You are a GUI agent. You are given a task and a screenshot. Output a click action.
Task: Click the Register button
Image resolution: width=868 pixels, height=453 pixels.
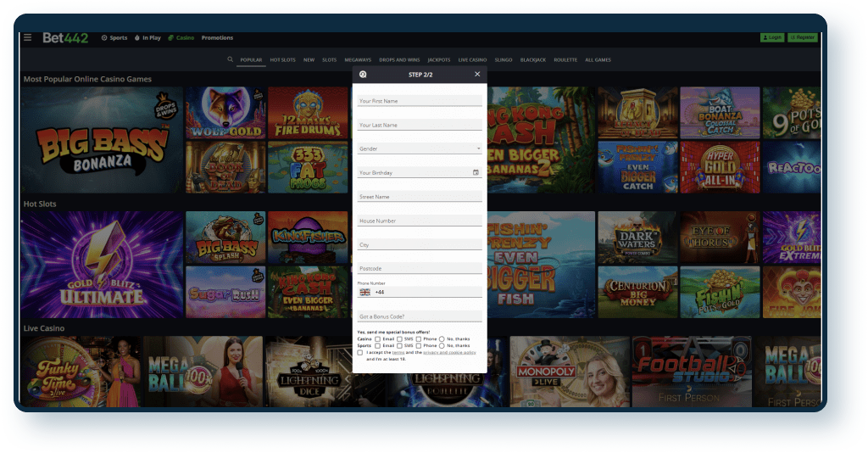pyautogui.click(x=802, y=37)
